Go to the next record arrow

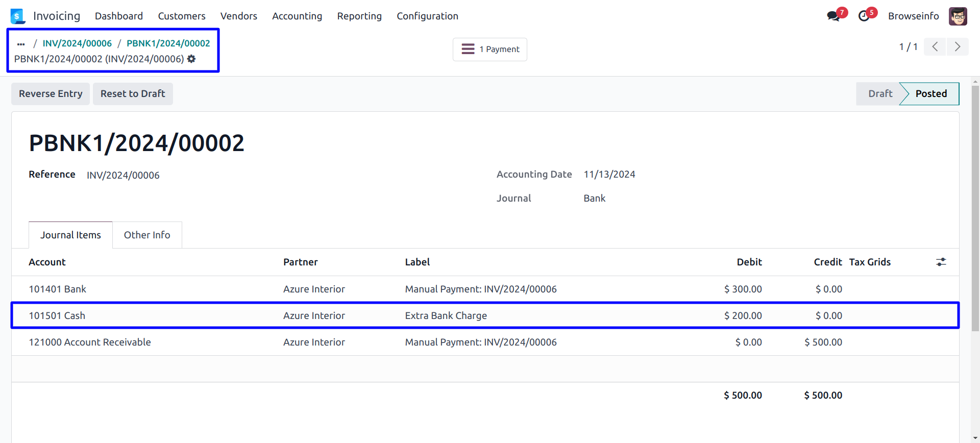click(x=957, y=47)
